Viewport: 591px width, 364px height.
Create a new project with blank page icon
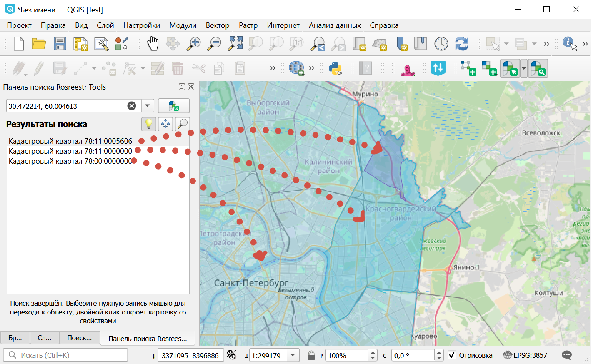19,44
